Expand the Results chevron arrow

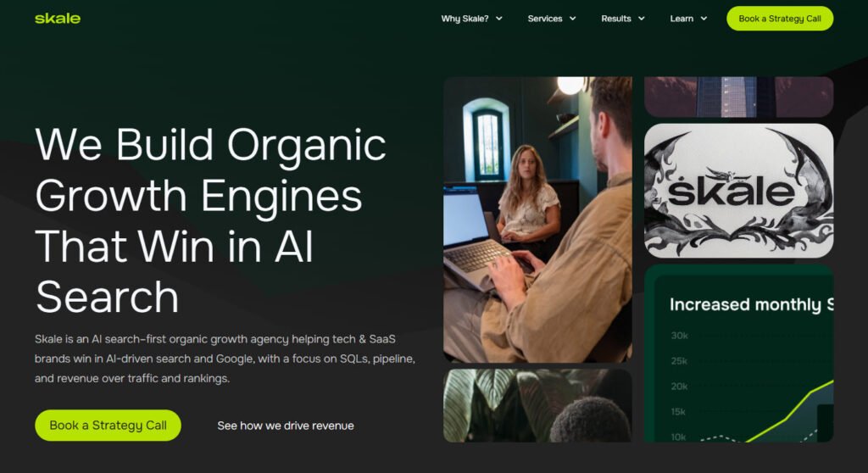pos(641,19)
